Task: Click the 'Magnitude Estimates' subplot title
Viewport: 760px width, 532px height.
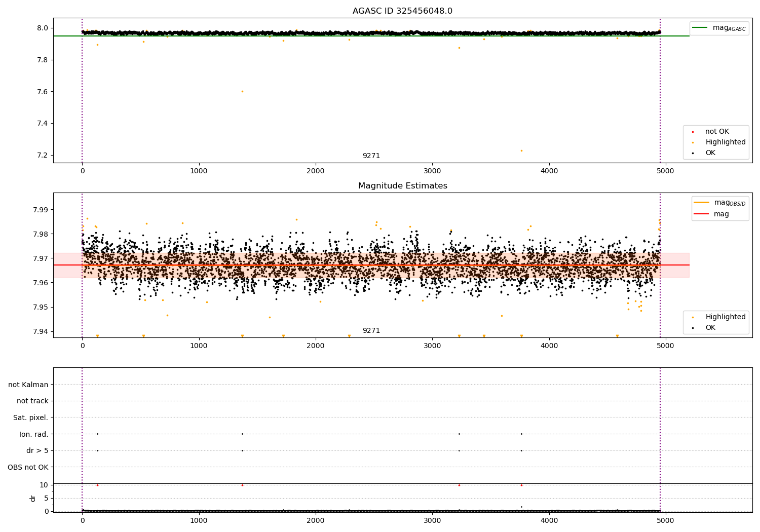Action: pyautogui.click(x=402, y=186)
